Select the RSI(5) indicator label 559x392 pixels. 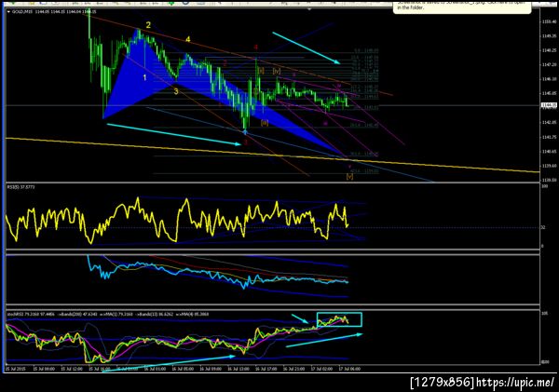pyautogui.click(x=21, y=187)
